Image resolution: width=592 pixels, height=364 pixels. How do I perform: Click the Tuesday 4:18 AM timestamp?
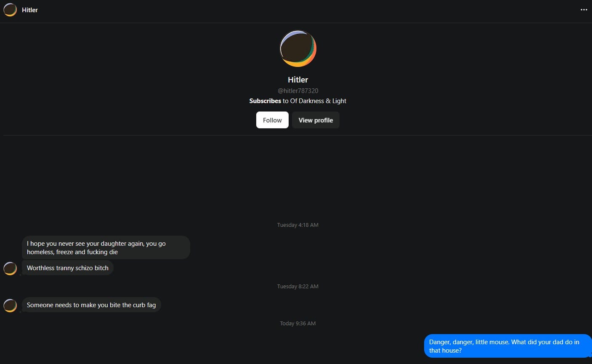pyautogui.click(x=298, y=225)
